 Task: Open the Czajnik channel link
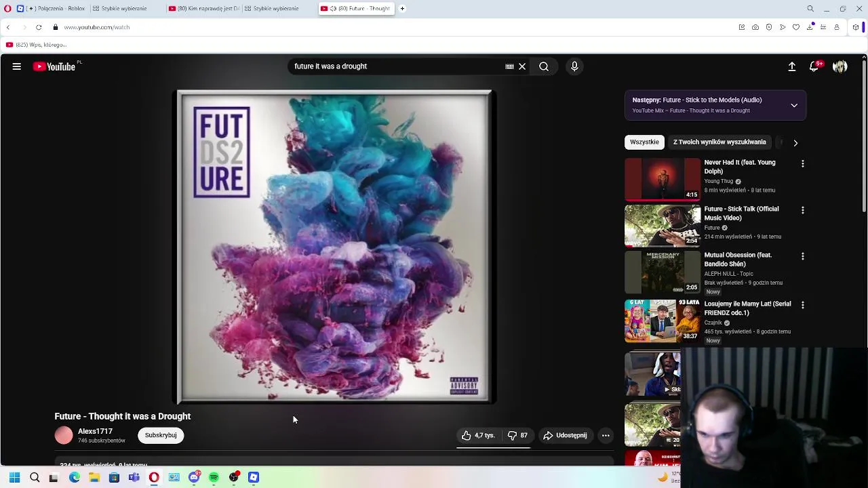[713, 323]
